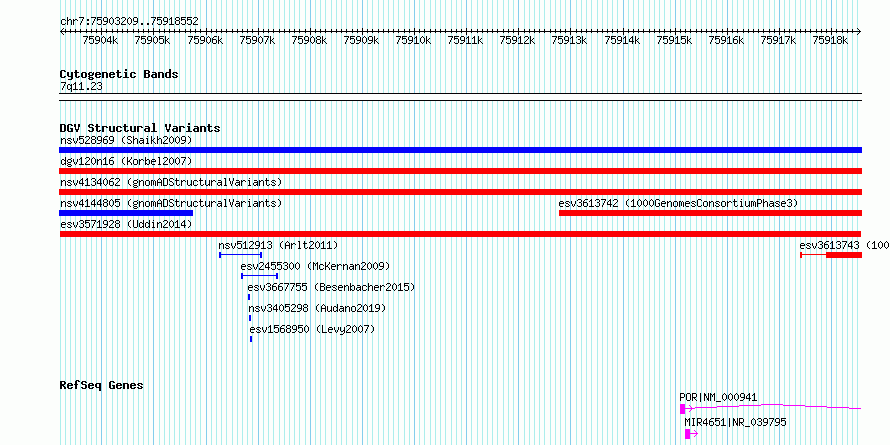
Task: Open the dgv120n16 (Korbel2007) label
Action: (x=126, y=161)
